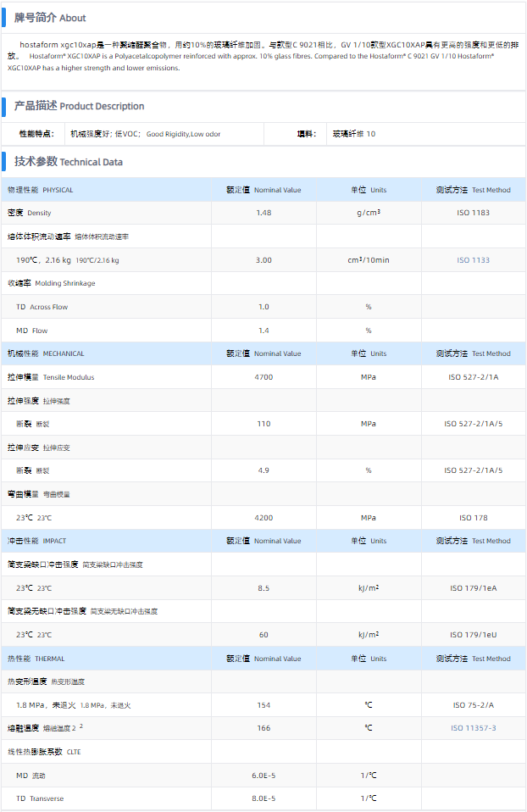The width and height of the screenshot is (527, 812).
Task: Click the 简支梁无缺口冲击强度 row label
Action: pos(83,611)
